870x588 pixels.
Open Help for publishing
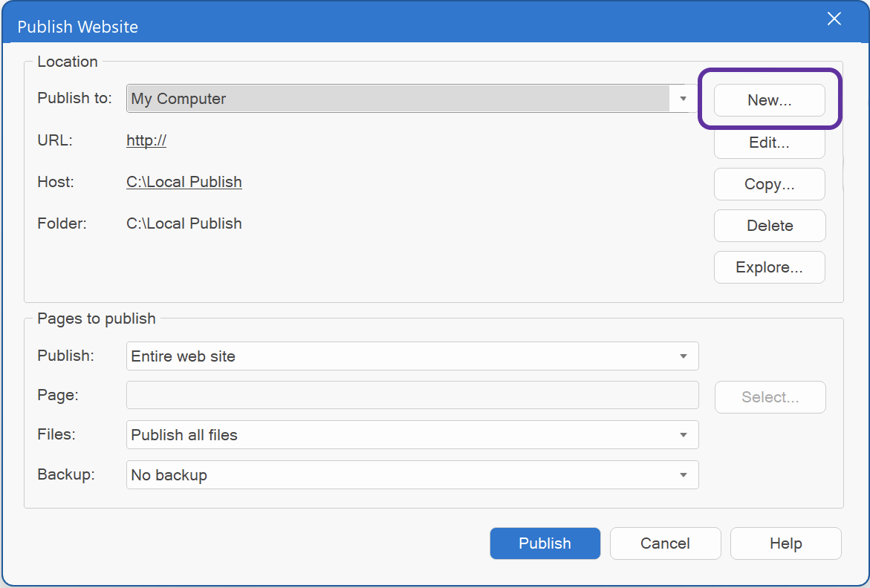point(785,543)
